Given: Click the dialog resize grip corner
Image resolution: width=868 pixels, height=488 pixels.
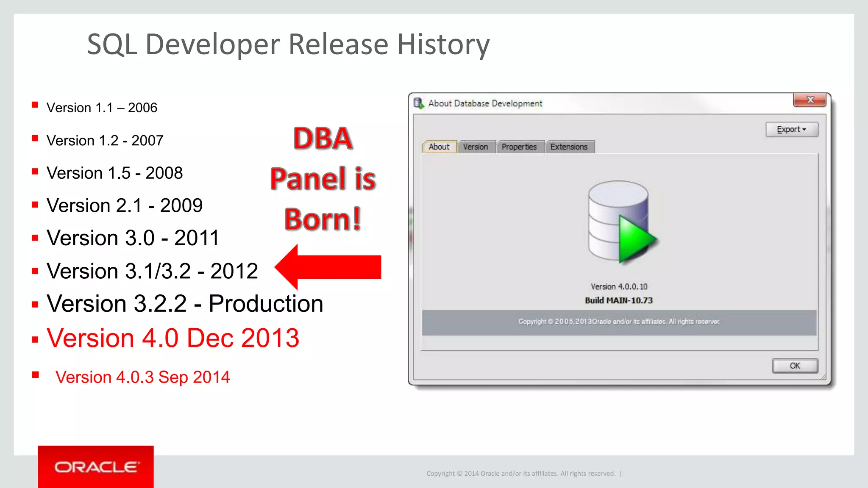Looking at the screenshot, I should [823, 377].
